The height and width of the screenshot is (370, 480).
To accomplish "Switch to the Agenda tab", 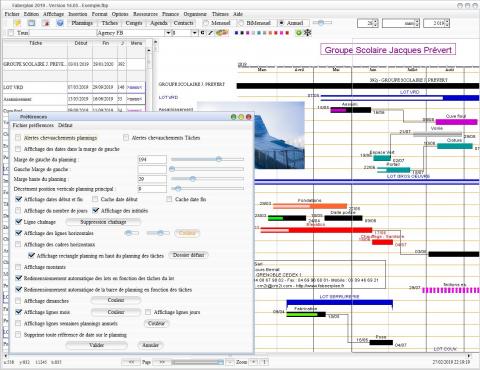I will pos(159,23).
